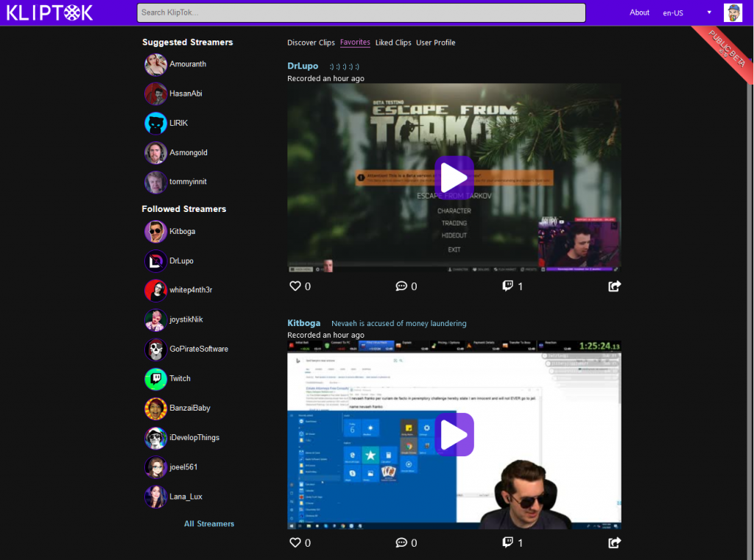Viewport: 754px width, 560px height.
Task: Click the All Streamers link
Action: [209, 524]
